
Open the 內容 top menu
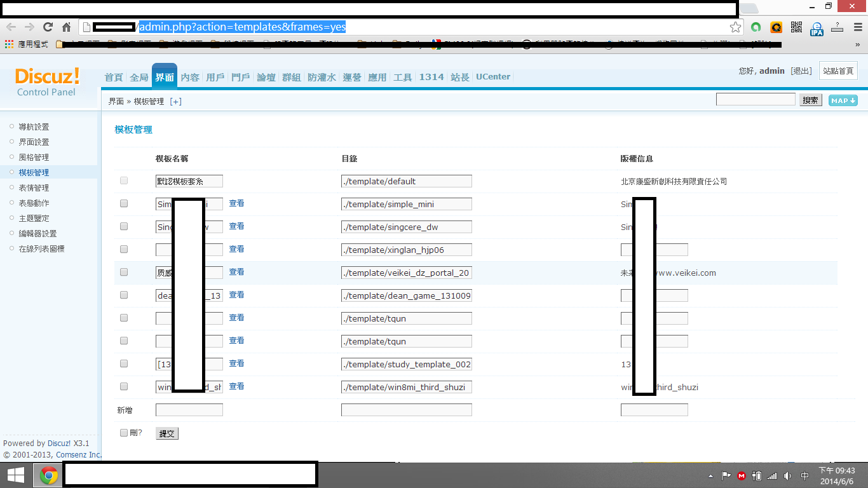[190, 77]
